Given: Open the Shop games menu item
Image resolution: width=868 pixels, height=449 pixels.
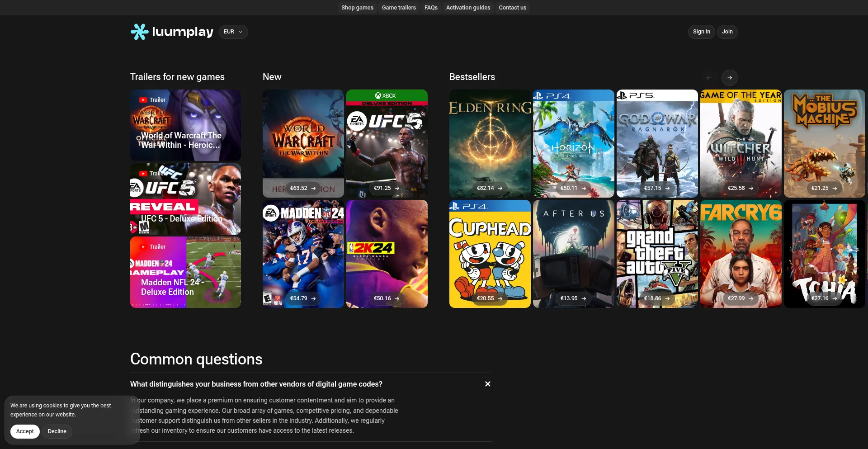Looking at the screenshot, I should [x=357, y=8].
